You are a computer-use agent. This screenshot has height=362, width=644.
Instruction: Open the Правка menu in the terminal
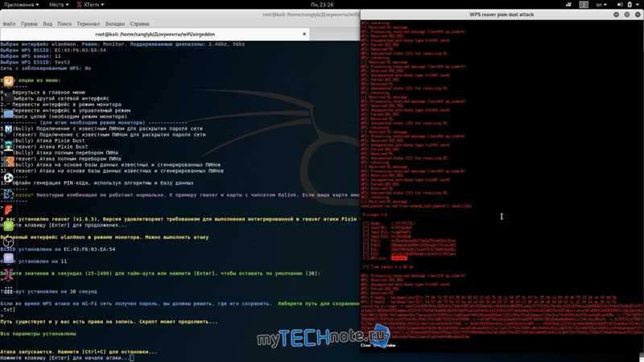tap(29, 24)
